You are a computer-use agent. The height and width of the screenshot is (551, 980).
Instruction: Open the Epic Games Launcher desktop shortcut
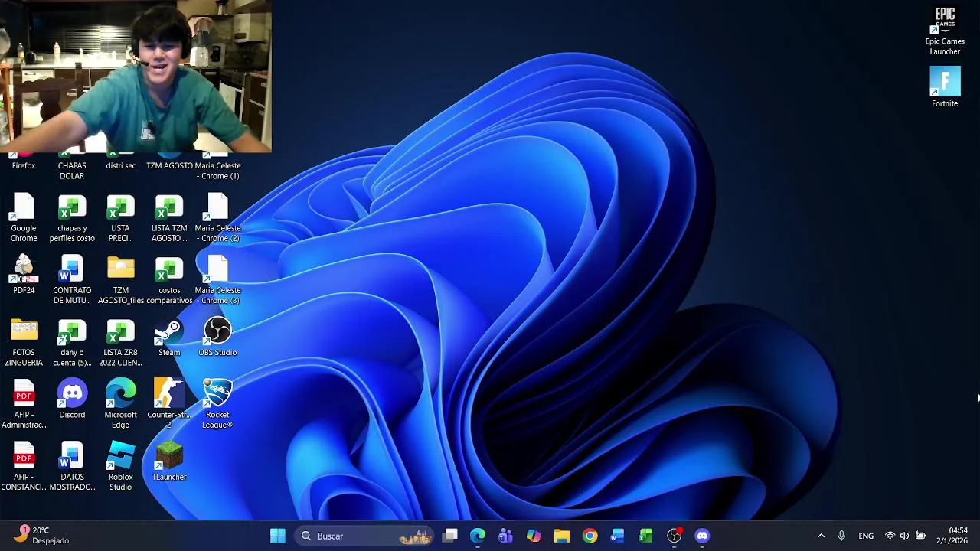point(945,31)
